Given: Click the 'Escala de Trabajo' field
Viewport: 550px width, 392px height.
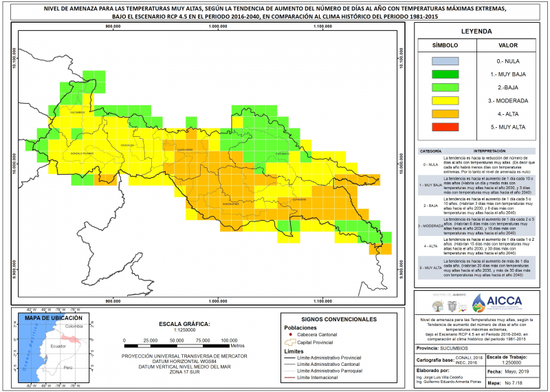Looking at the screenshot, I should point(511,360).
